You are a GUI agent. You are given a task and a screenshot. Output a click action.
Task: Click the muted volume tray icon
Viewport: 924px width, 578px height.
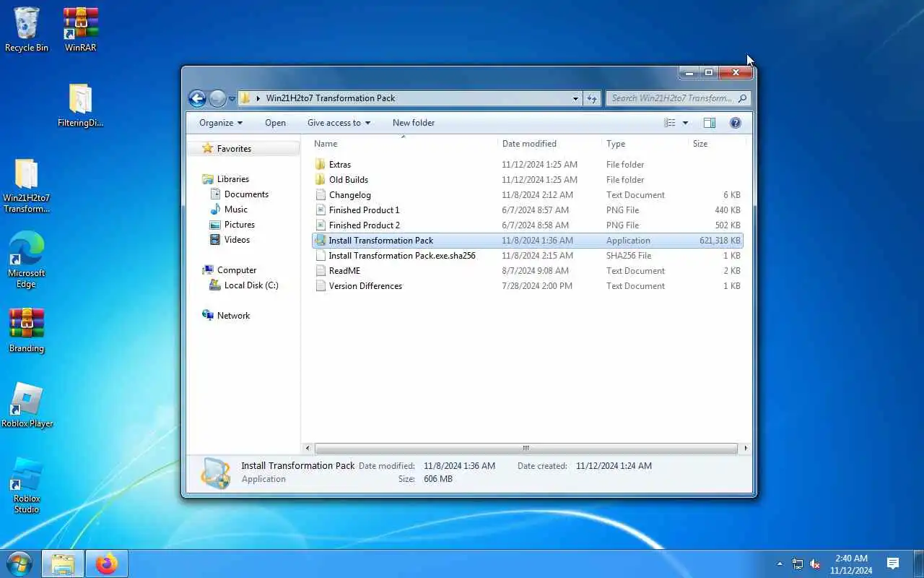coord(815,564)
